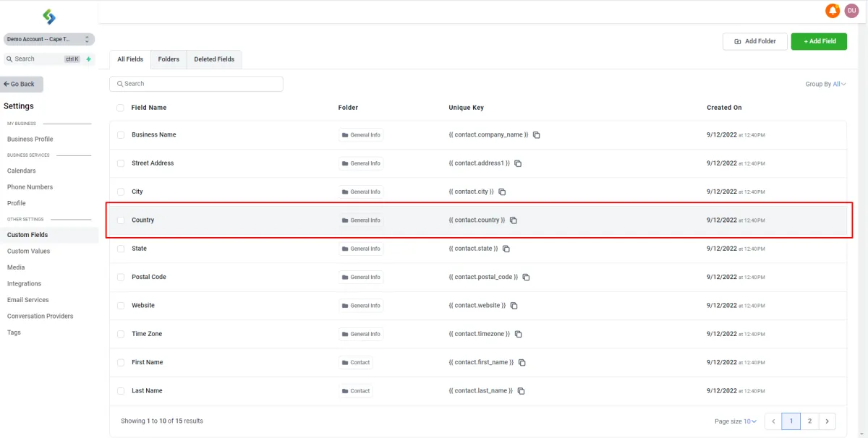Image resolution: width=868 pixels, height=438 pixels.
Task: Click the Add Folder button
Action: tap(755, 41)
